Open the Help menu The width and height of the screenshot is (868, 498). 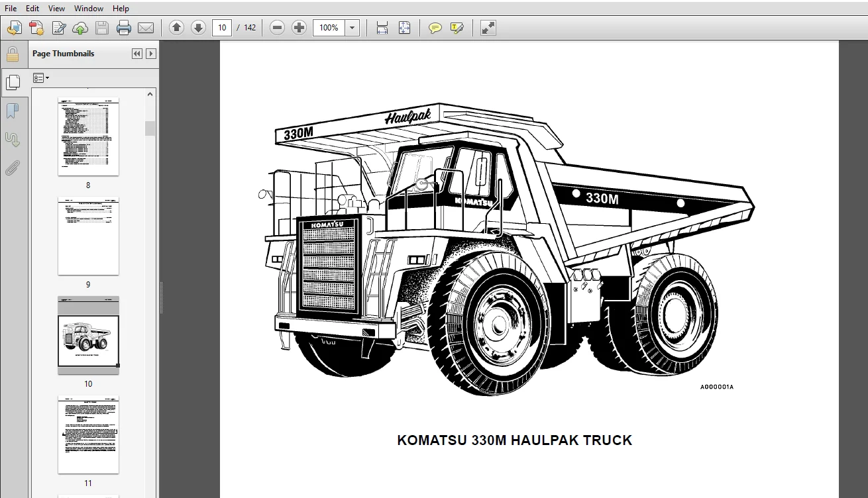(121, 9)
